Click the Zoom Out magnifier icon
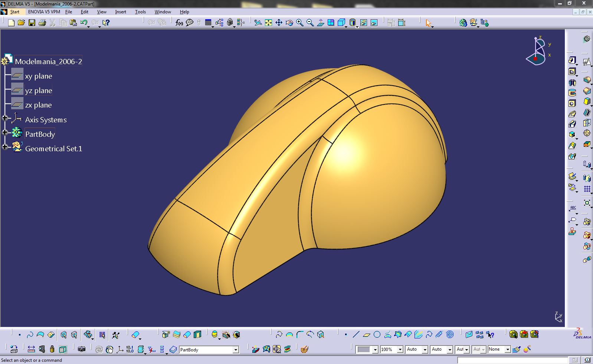 pyautogui.click(x=310, y=23)
